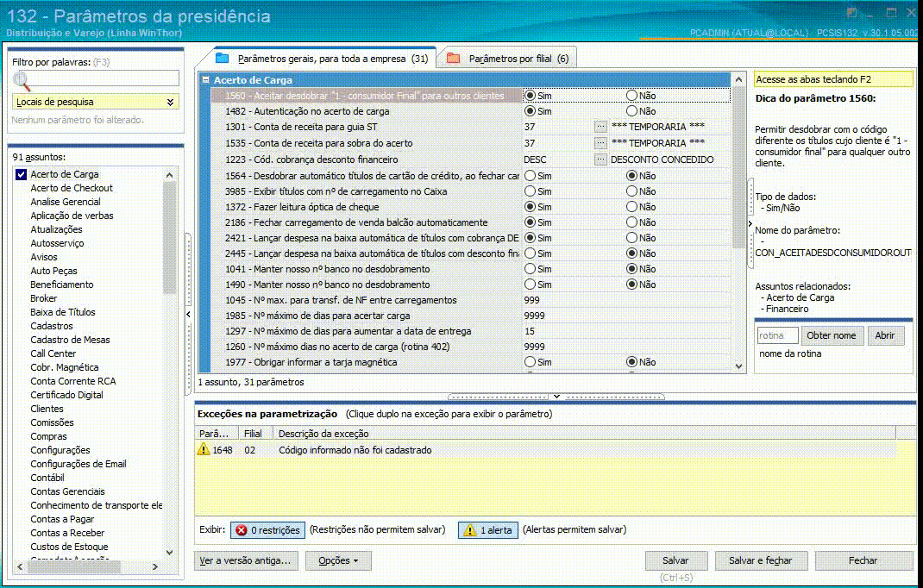This screenshot has height=588, width=923.
Task: Open lookup button for parameter 1223 cobrança
Action: click(x=600, y=160)
